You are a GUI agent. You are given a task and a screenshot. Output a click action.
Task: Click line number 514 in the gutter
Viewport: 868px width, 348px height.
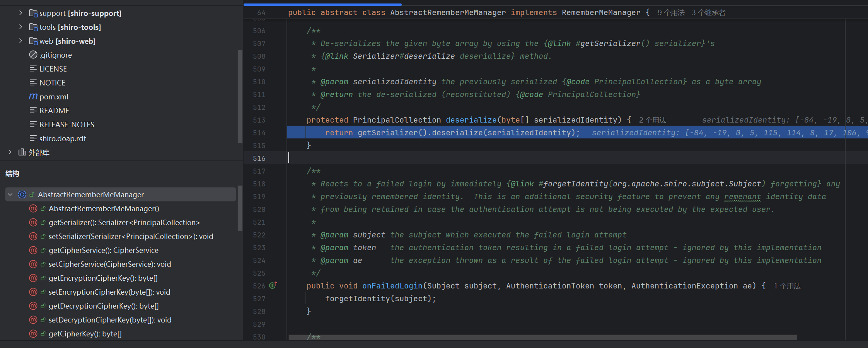[x=259, y=133]
